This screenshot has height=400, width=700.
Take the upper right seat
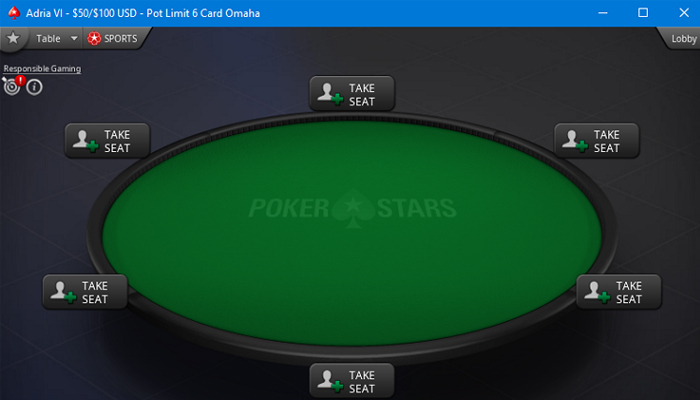click(x=596, y=141)
